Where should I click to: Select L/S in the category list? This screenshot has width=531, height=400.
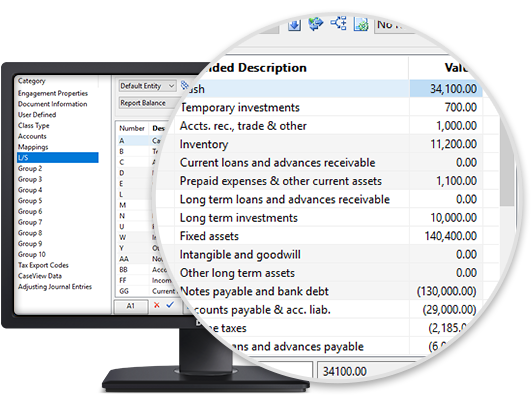58,157
